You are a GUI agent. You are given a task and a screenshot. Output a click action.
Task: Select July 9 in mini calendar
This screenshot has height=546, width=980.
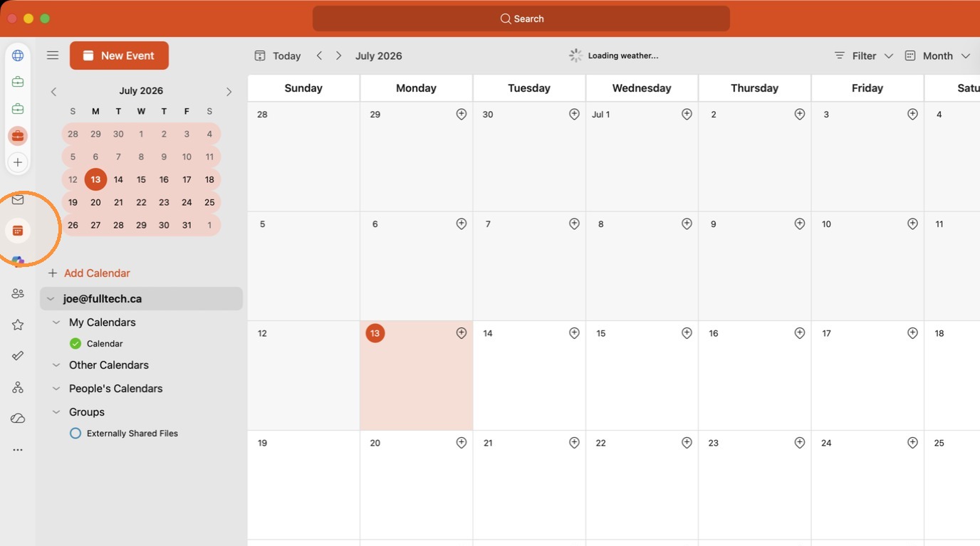164,157
